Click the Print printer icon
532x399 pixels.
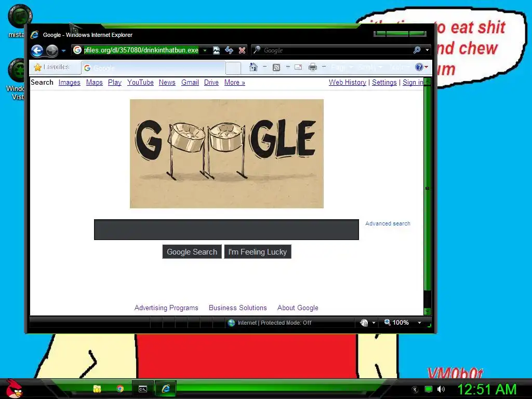tap(312, 67)
